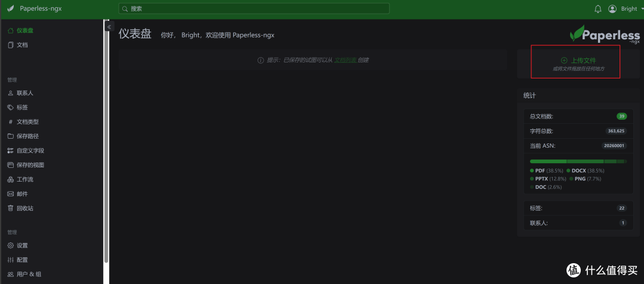Click the envelope icon beside 邮件

pos(11,194)
